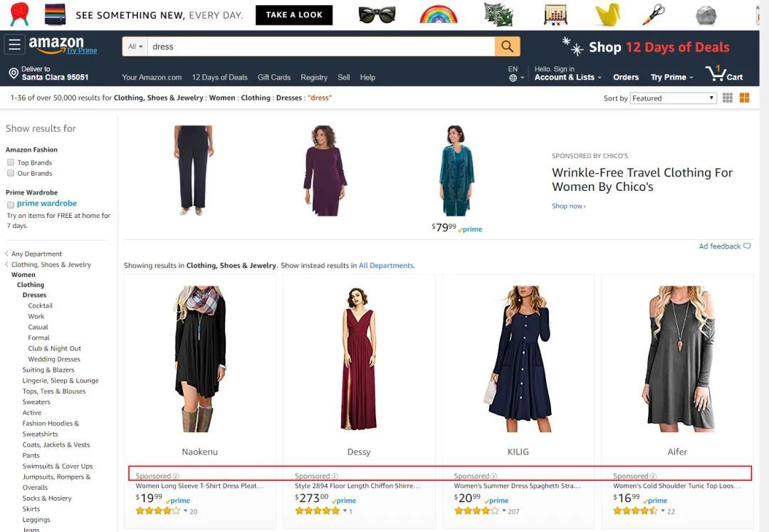Click Shop 12 Days of Deals banner
The height and width of the screenshot is (532, 769).
647,46
